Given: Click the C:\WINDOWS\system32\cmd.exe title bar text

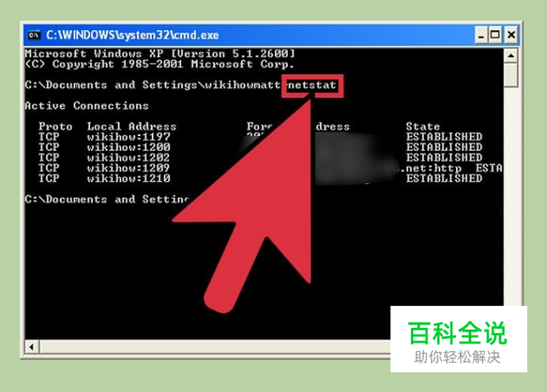Looking at the screenshot, I should tap(133, 35).
